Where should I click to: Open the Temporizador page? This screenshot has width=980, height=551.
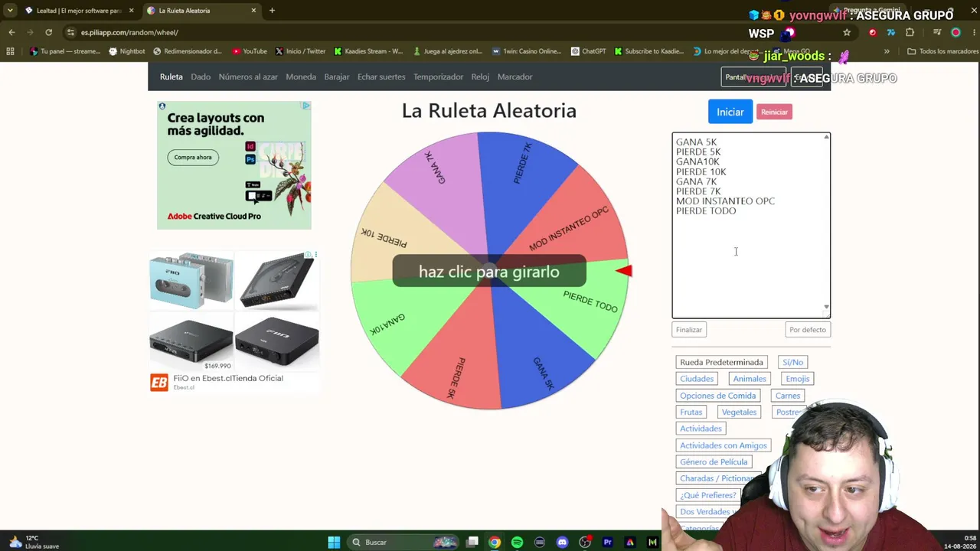click(438, 77)
